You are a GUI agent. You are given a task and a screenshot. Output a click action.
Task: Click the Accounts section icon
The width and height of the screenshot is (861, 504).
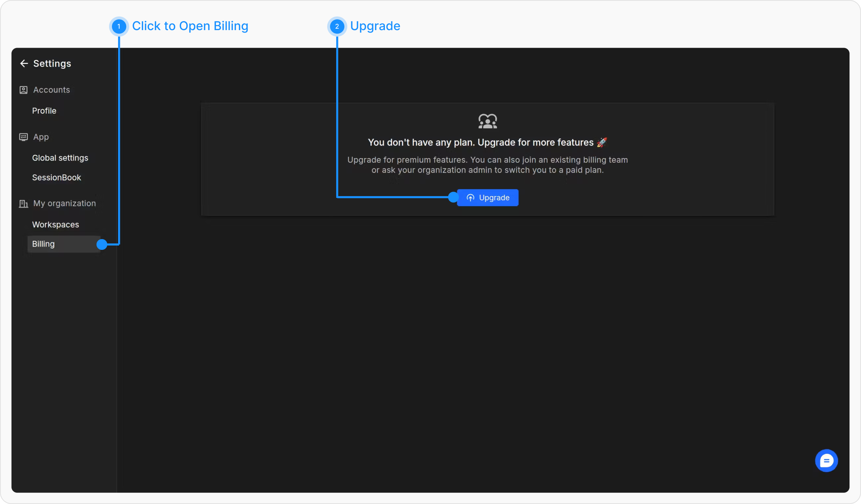pos(23,90)
